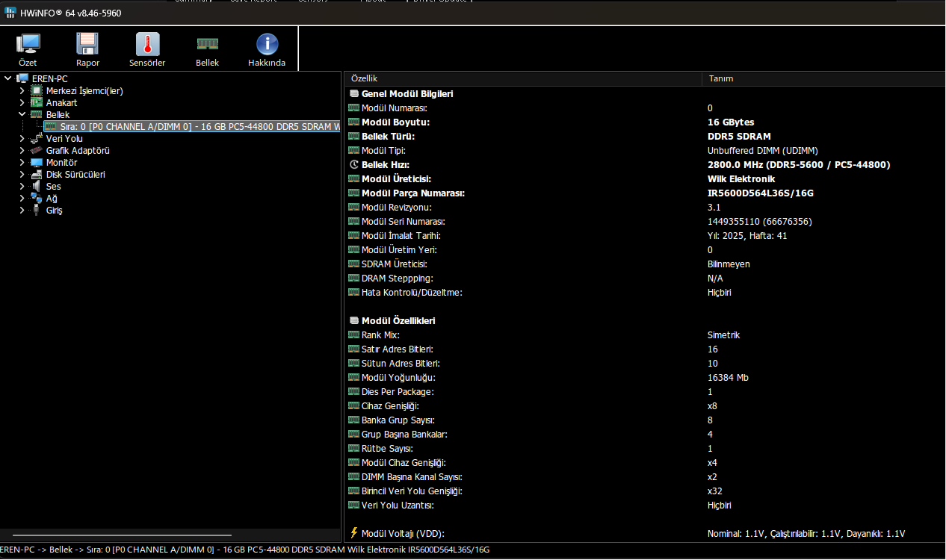
Task: Click the Modül Boyutu row memory icon
Action: click(354, 122)
